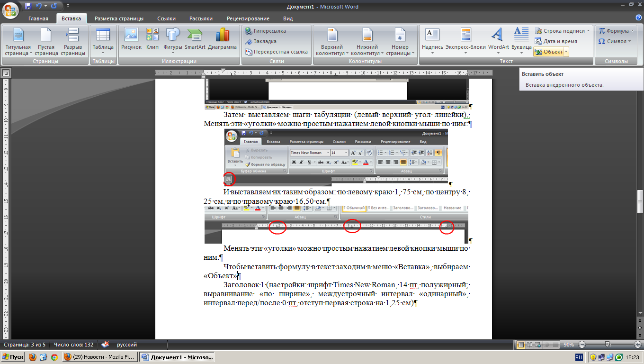The width and height of the screenshot is (644, 364).
Task: Click the vertical scrollbar thumb
Action: [x=640, y=201]
